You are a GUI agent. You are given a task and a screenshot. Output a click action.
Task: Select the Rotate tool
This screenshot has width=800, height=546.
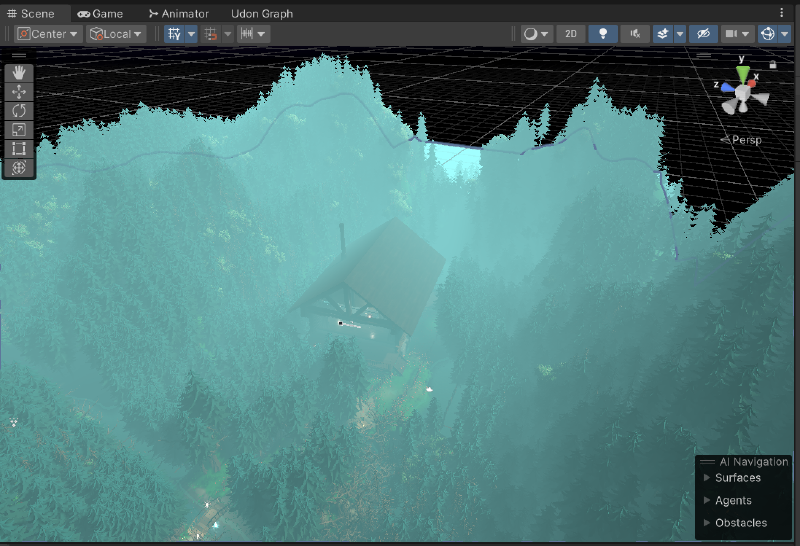click(x=20, y=111)
